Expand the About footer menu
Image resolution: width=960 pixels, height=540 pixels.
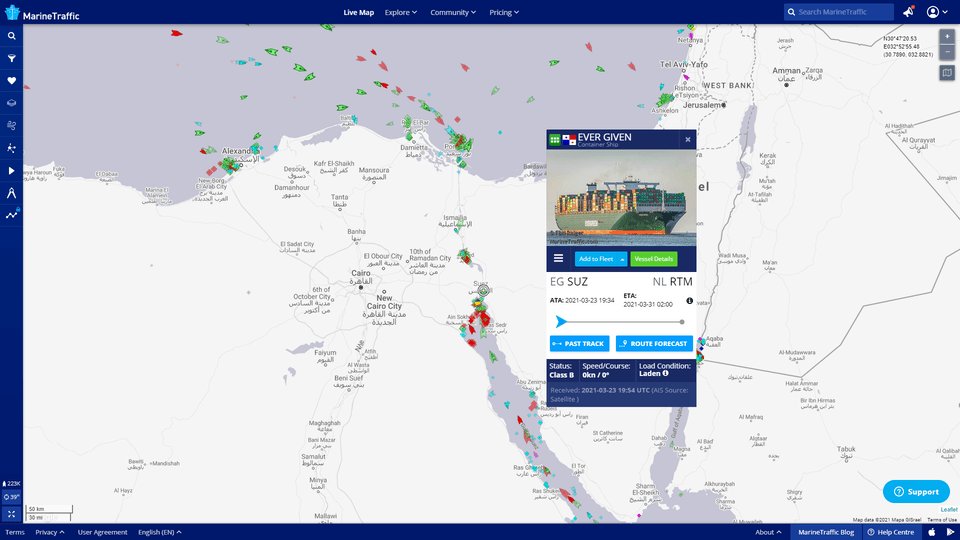[x=768, y=532]
